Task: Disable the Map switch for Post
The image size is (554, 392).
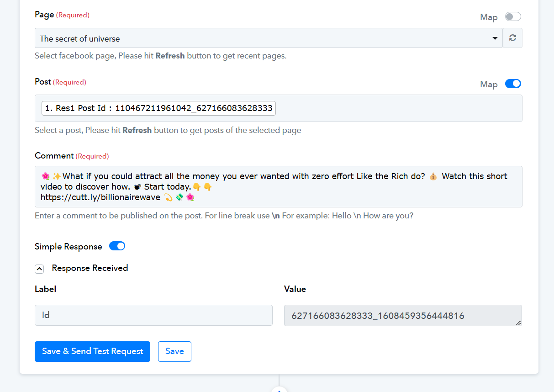Action: pyautogui.click(x=513, y=84)
